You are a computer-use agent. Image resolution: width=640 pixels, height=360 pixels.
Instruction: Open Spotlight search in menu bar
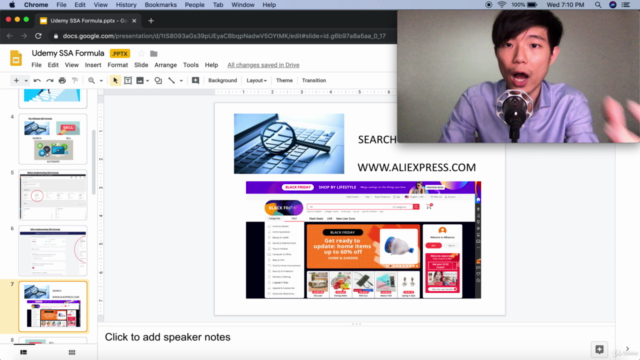click(x=598, y=5)
